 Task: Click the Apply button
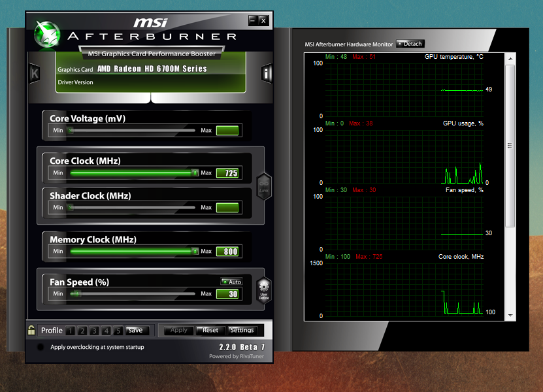[178, 330]
